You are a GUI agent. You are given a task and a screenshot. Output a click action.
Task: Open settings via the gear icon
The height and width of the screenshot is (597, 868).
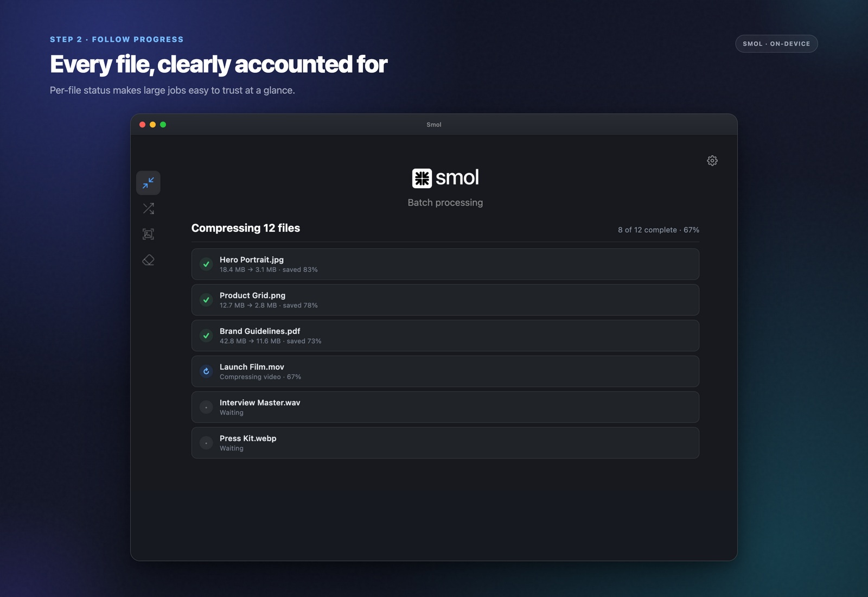[712, 161]
